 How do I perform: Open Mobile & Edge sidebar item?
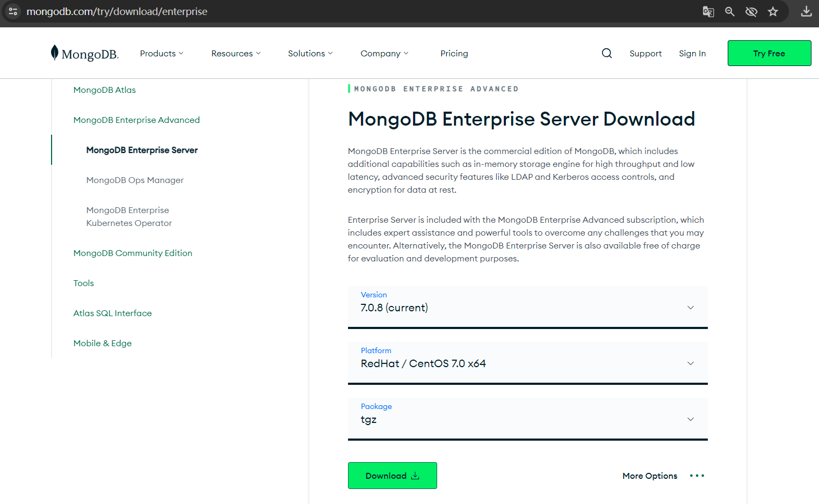pyautogui.click(x=103, y=343)
